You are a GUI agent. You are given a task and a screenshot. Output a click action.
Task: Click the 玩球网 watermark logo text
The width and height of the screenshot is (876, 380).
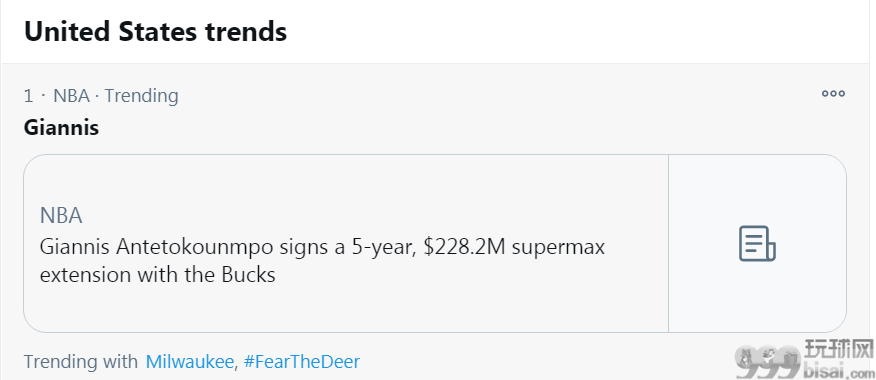pos(838,350)
